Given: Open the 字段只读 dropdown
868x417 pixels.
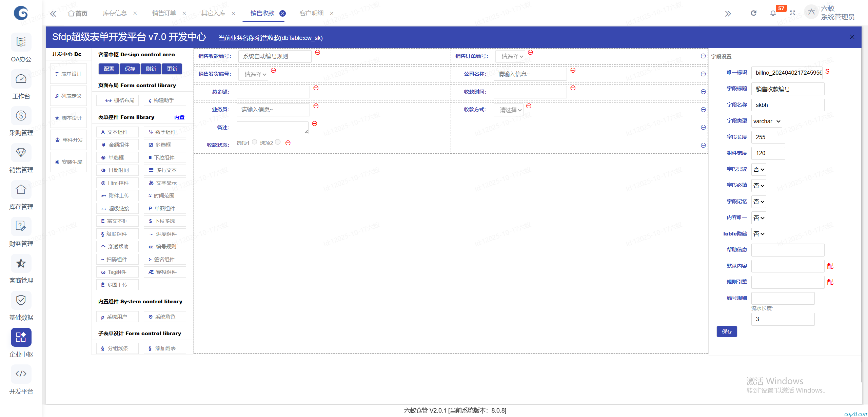Looking at the screenshot, I should pyautogui.click(x=759, y=169).
